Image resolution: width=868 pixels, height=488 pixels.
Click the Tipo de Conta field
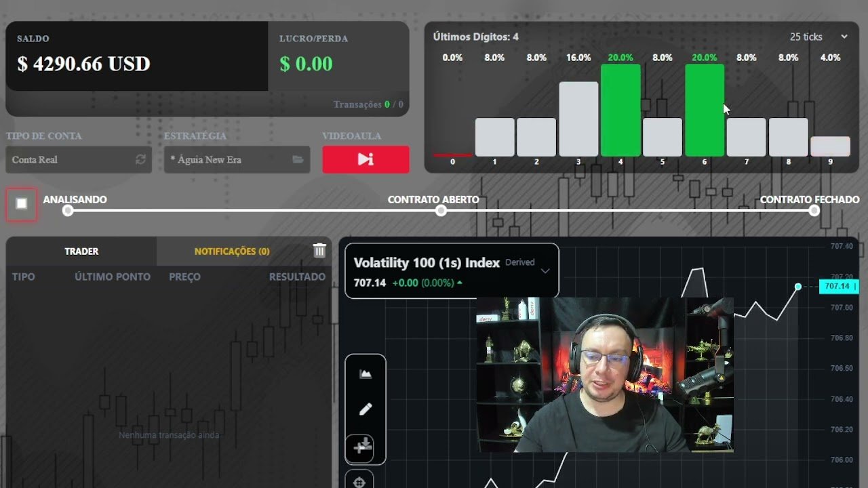click(79, 159)
